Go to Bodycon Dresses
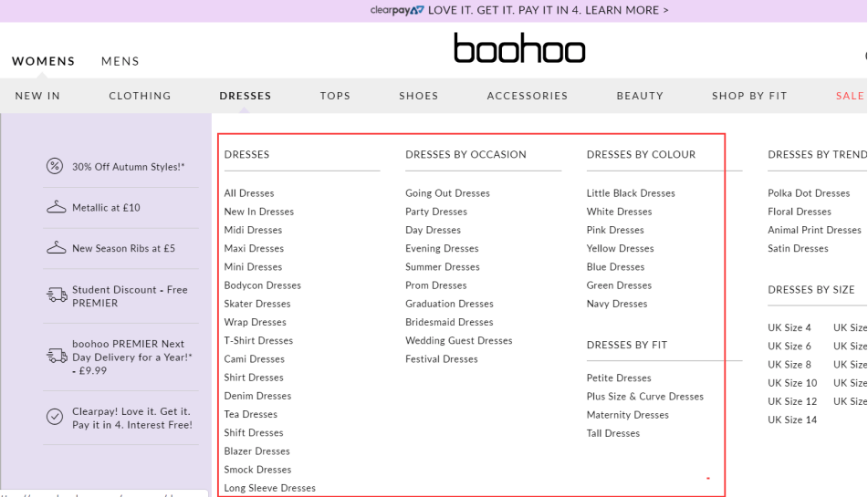This screenshot has height=497, width=868. (262, 285)
